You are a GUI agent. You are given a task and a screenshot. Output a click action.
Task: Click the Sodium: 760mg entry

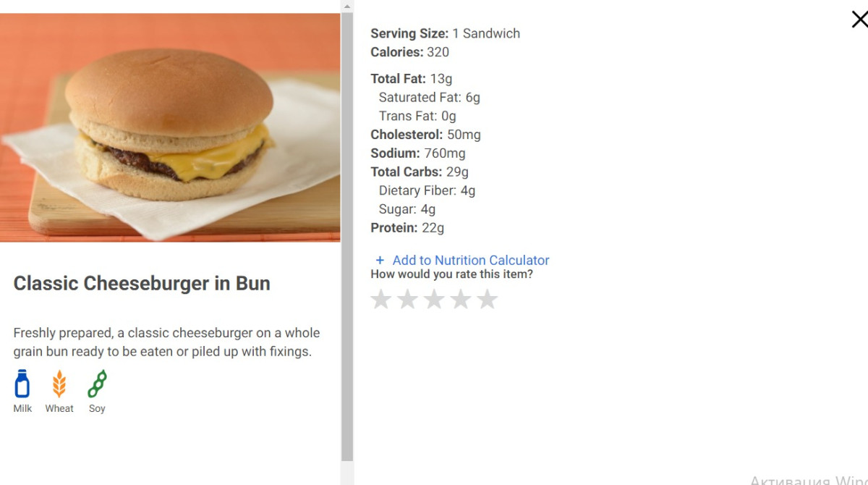[x=418, y=153]
